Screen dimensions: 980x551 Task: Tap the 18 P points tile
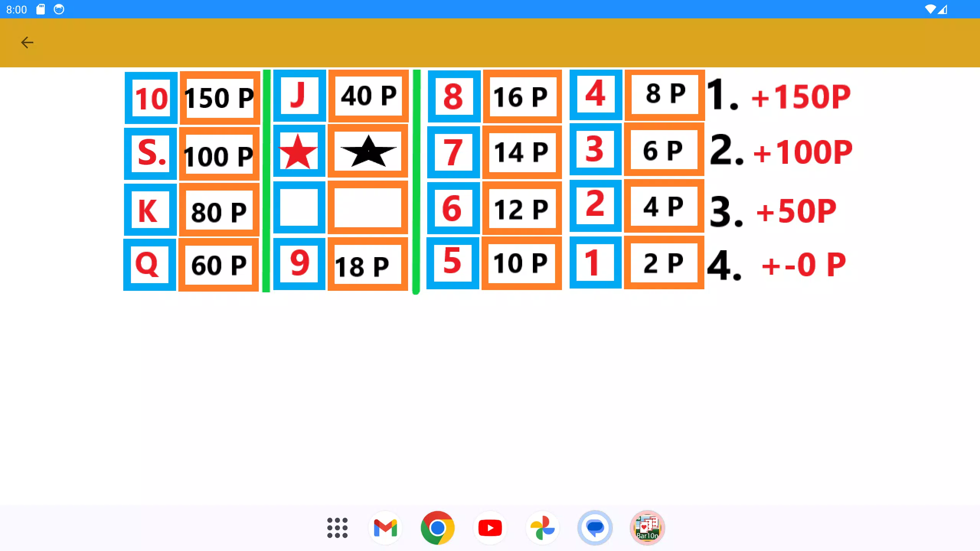(368, 264)
